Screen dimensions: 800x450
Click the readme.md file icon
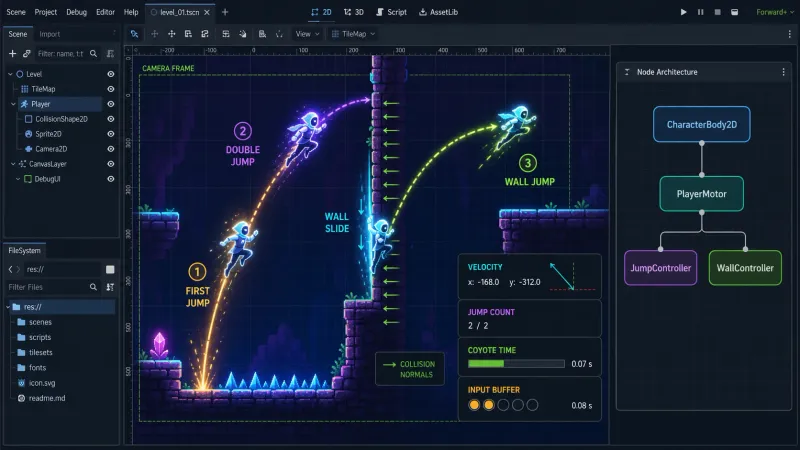click(x=21, y=398)
